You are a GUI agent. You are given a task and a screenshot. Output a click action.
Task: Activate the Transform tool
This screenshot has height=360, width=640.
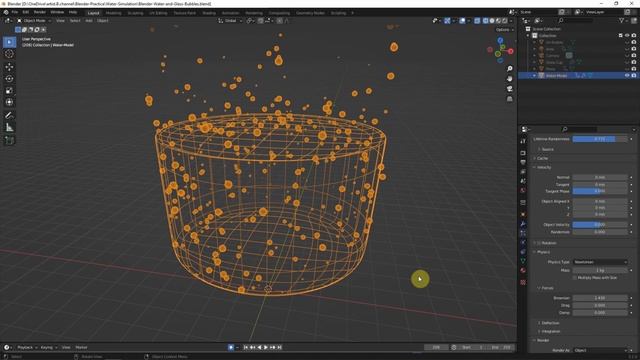pos(9,102)
